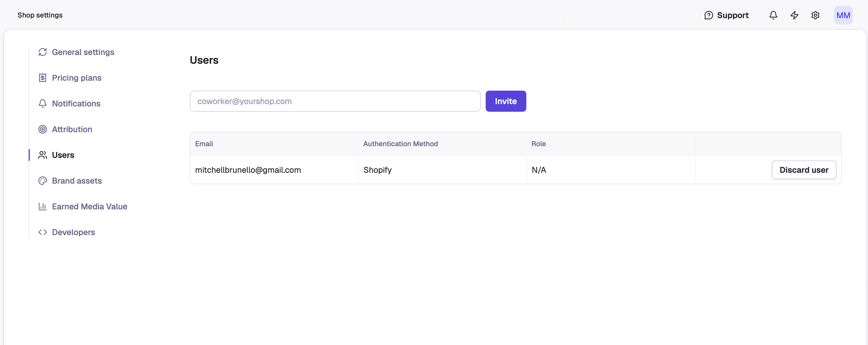Open settings gear icon in header

coord(815,15)
